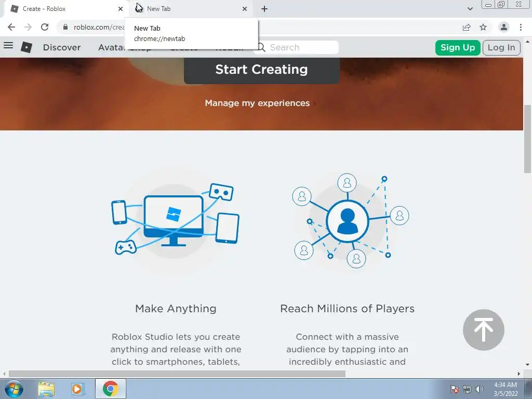532x399 pixels.
Task: Click the Connect with a massive audience text
Action: click(x=348, y=349)
